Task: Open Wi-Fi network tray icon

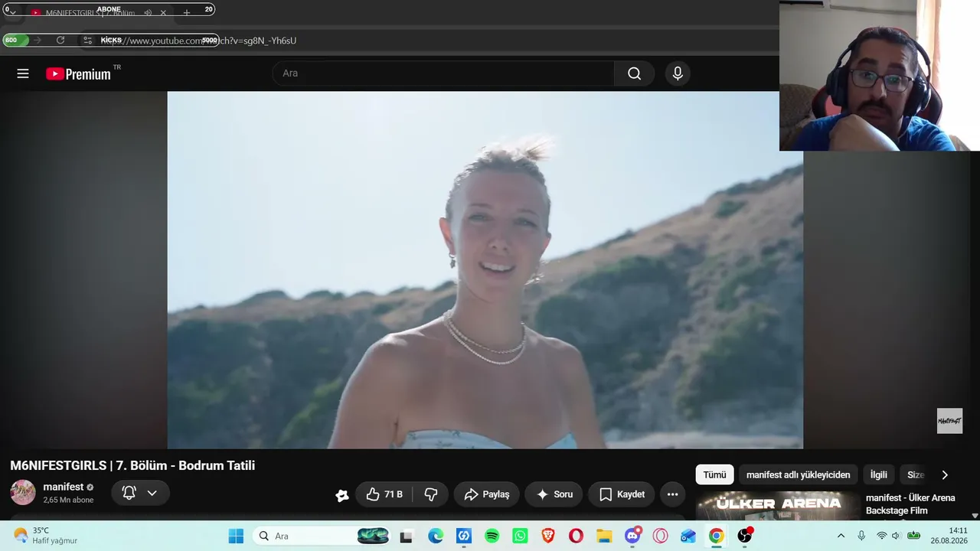Action: point(881,536)
